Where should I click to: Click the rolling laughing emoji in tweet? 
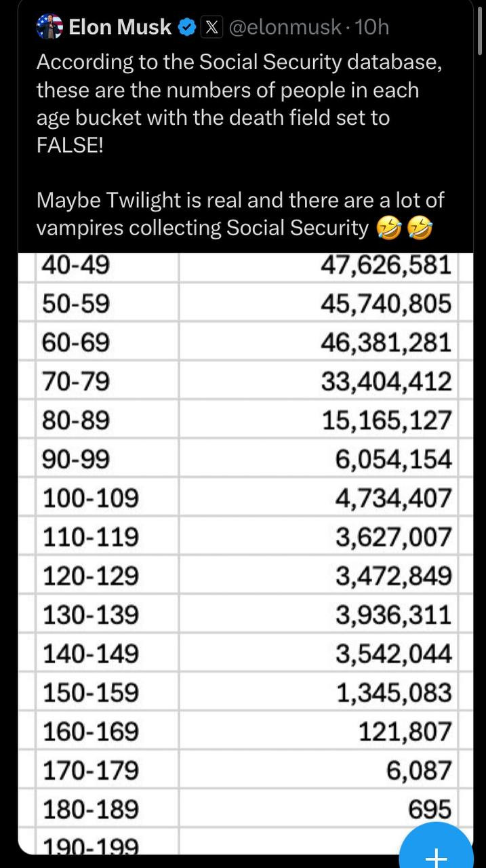[x=388, y=229]
